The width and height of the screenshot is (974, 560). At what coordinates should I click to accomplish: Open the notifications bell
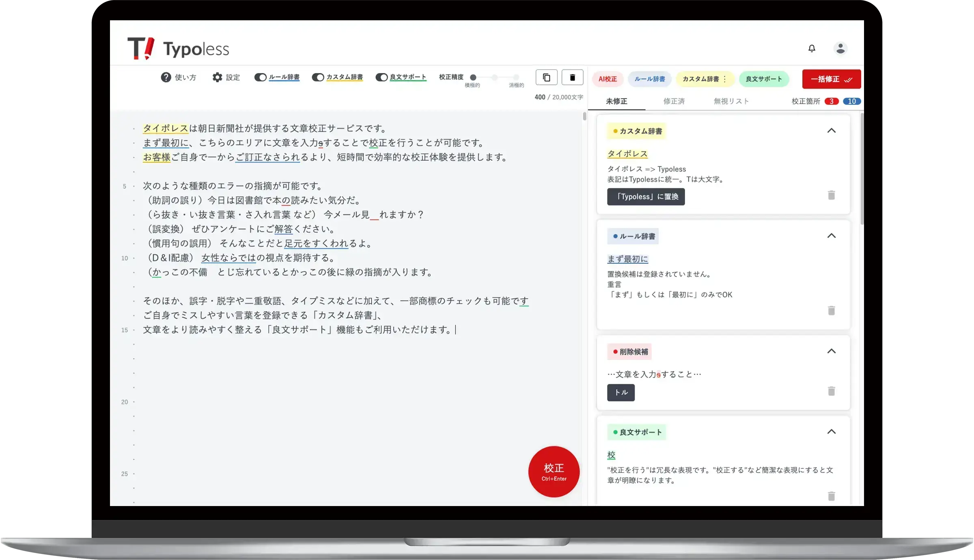coord(811,48)
